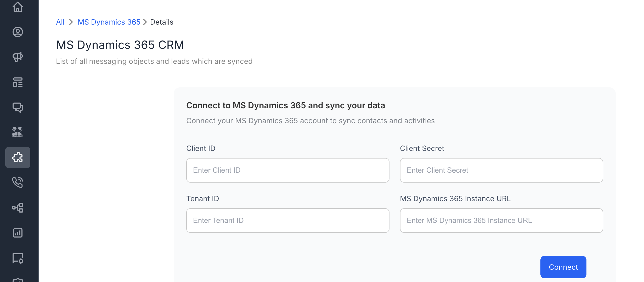644x282 pixels.
Task: Focus the MS Dynamics 365 Instance URL field
Action: click(x=501, y=221)
